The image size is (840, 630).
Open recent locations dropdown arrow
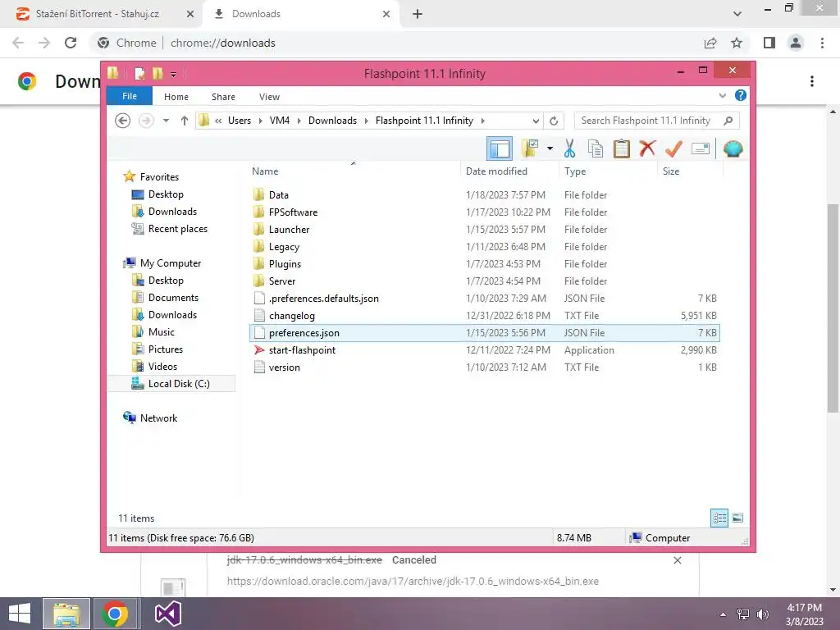166,121
